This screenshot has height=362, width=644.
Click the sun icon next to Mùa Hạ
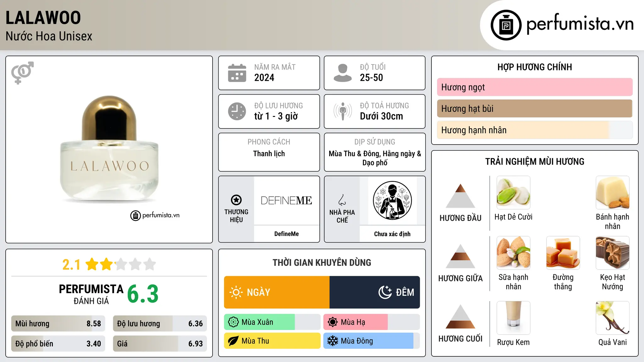333,322
